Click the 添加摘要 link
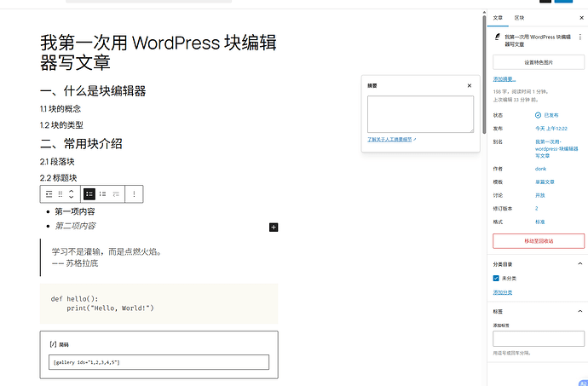The height and width of the screenshot is (386, 588). pyautogui.click(x=504, y=79)
